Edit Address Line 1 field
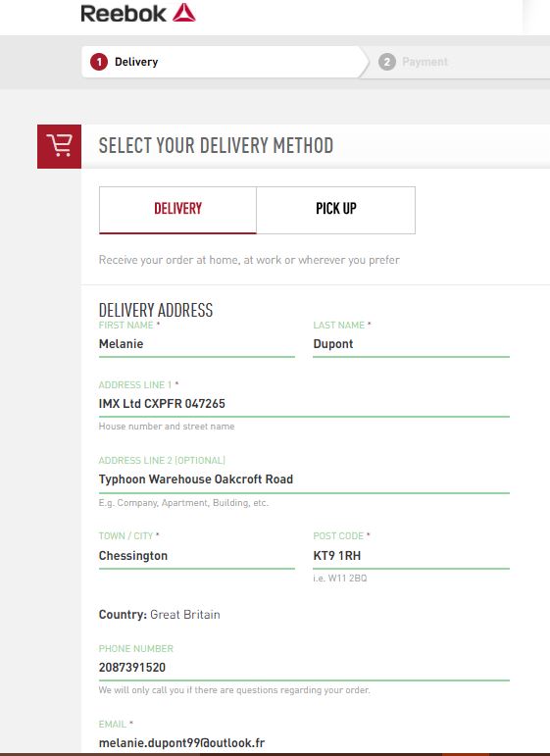This screenshot has width=550, height=756. click(304, 404)
